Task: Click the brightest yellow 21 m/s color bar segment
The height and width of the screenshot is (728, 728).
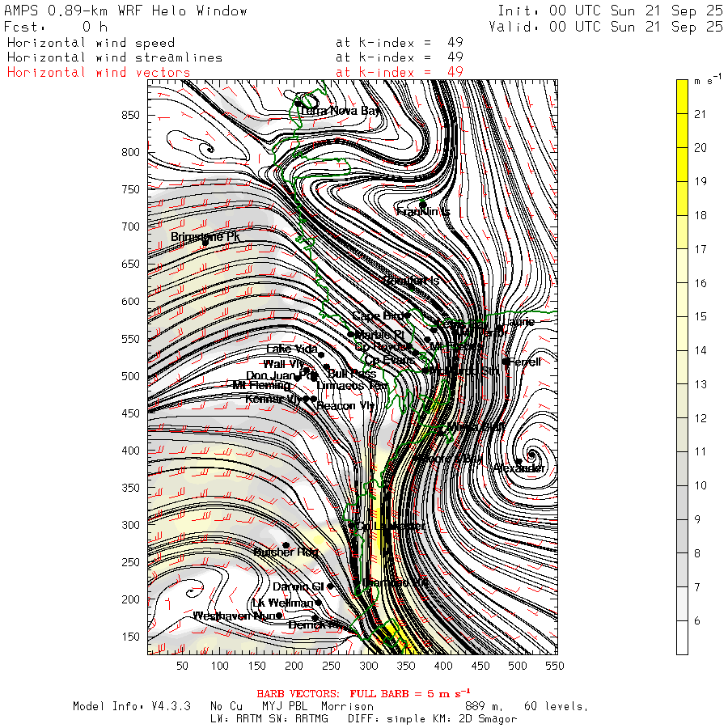Action: (x=682, y=96)
